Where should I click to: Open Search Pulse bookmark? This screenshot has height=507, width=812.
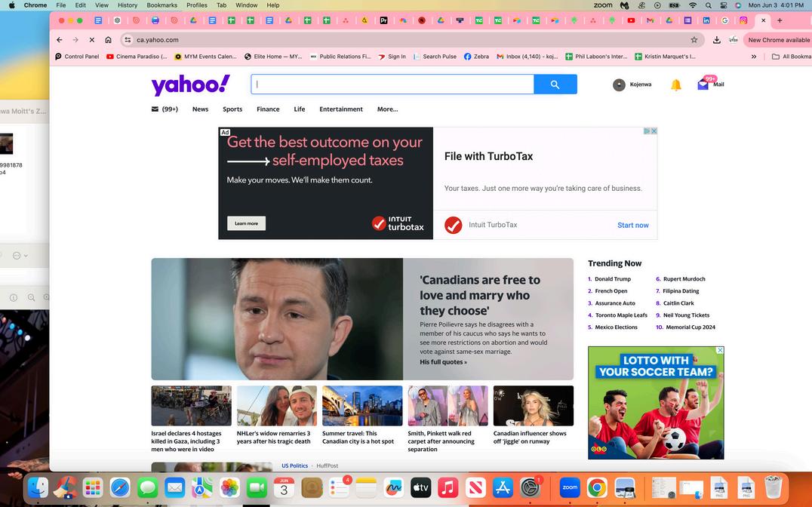pyautogui.click(x=435, y=57)
